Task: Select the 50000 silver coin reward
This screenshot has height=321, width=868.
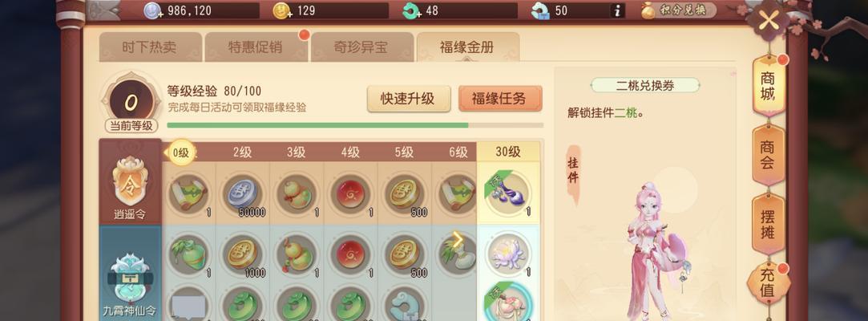Action: [243, 195]
